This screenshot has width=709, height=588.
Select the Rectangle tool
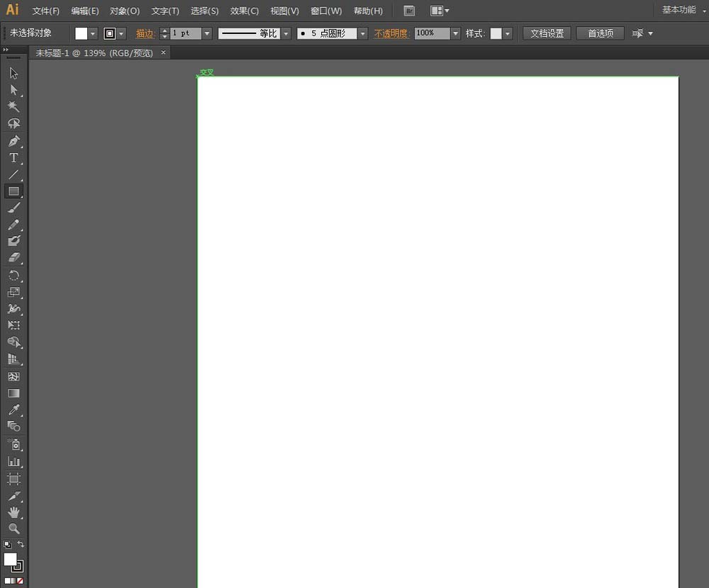(13, 191)
